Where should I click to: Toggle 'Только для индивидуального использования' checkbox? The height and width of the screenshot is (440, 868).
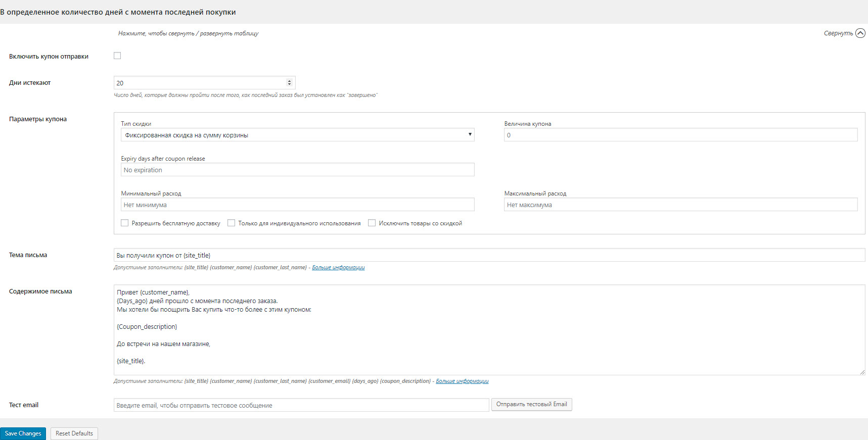pos(232,223)
